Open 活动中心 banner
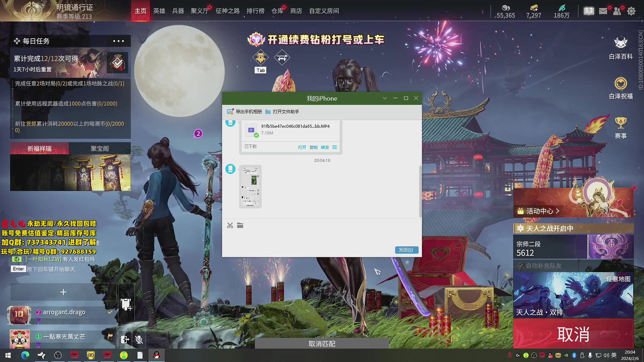The width and height of the screenshot is (644, 362). tap(574, 202)
